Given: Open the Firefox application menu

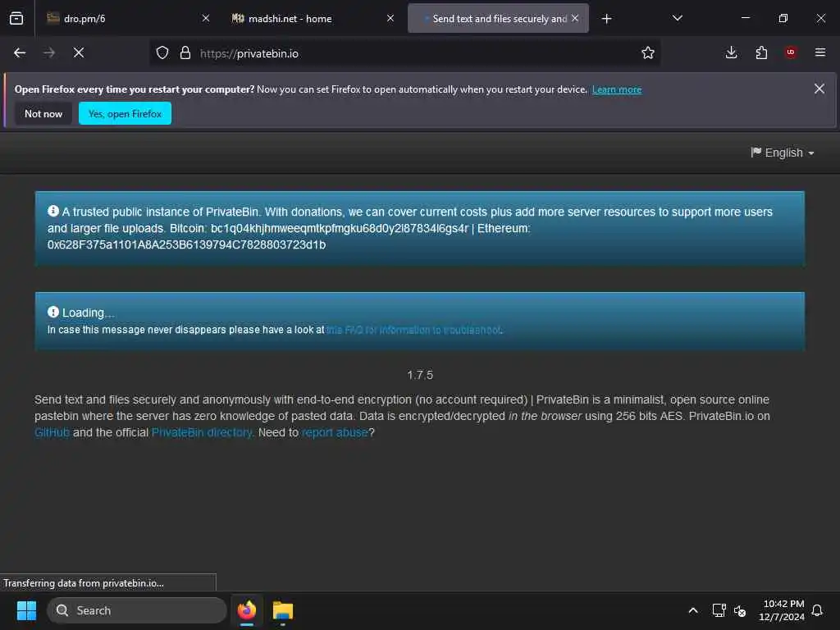Looking at the screenshot, I should pos(820,52).
